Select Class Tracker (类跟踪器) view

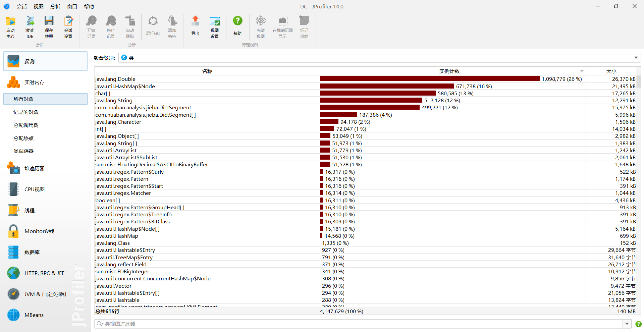[46, 151]
